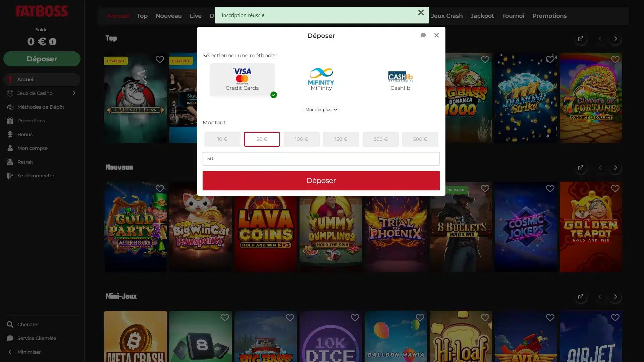Image resolution: width=644 pixels, height=362 pixels.
Task: Select the Retrait option in the sidebar
Action: 25,162
